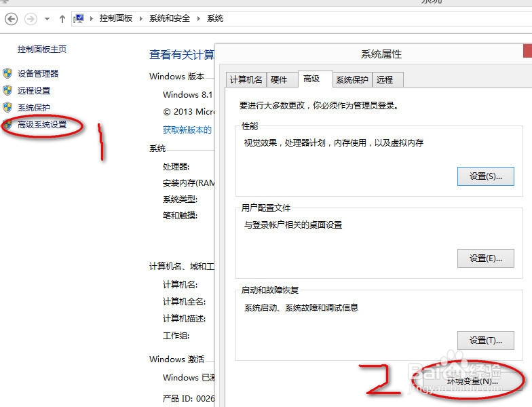
Task: Click the forward navigation arrow
Action: [31, 19]
